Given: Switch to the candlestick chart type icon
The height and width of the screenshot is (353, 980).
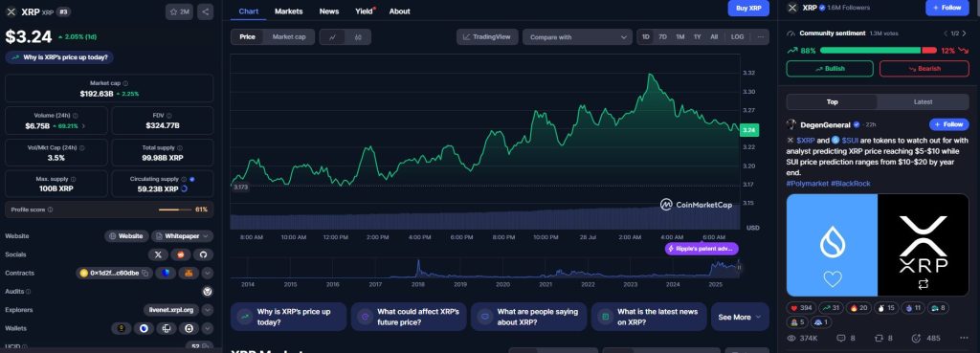Looking at the screenshot, I should [x=358, y=37].
